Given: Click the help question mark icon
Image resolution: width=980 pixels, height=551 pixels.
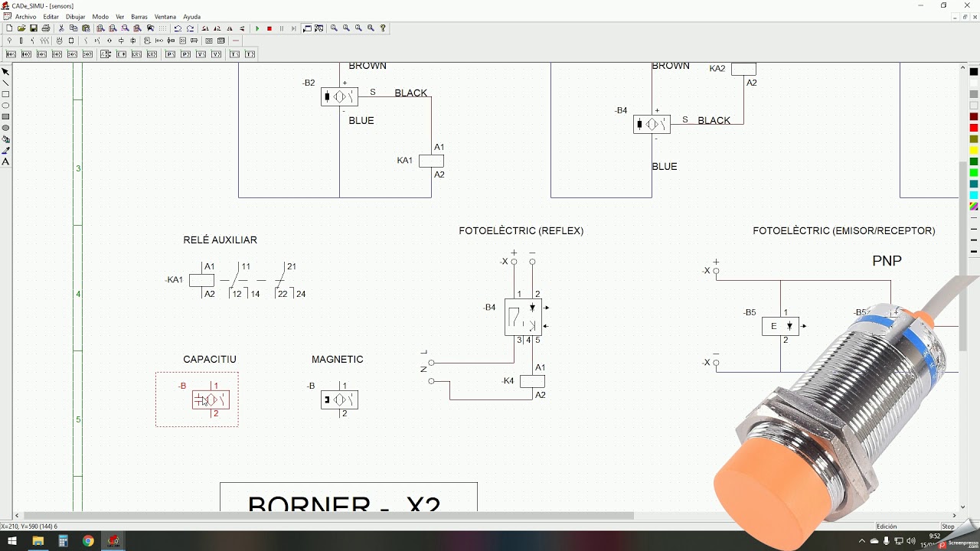Looking at the screenshot, I should [383, 28].
